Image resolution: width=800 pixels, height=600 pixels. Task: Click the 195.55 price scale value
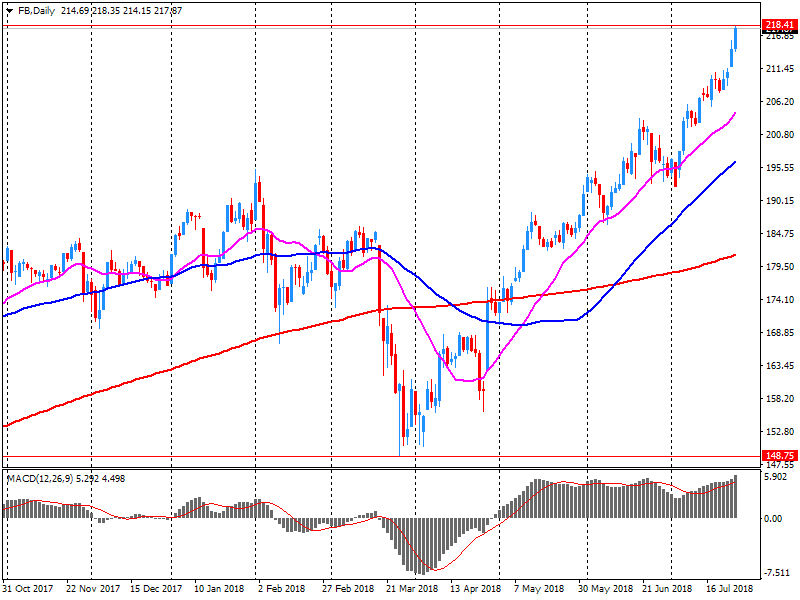coord(781,168)
